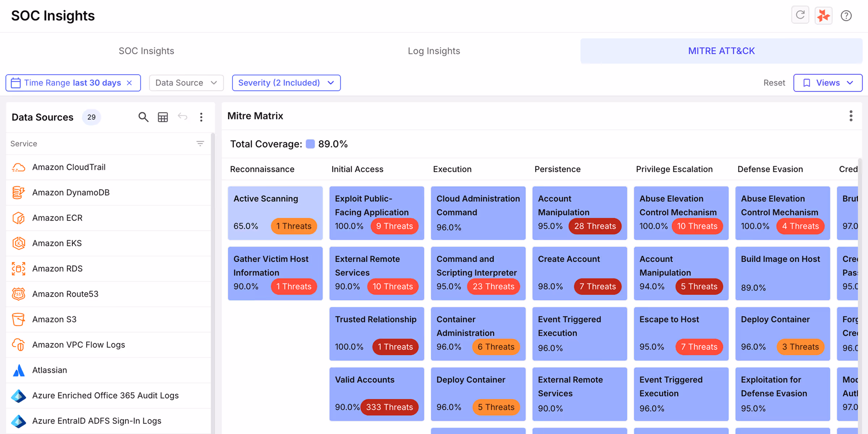The height and width of the screenshot is (434, 868).
Task: Click the calendar icon in Time Range
Action: click(16, 83)
